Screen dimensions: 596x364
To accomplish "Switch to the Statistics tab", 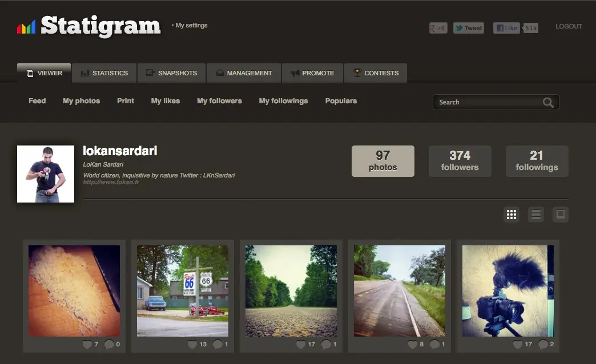I will [104, 73].
